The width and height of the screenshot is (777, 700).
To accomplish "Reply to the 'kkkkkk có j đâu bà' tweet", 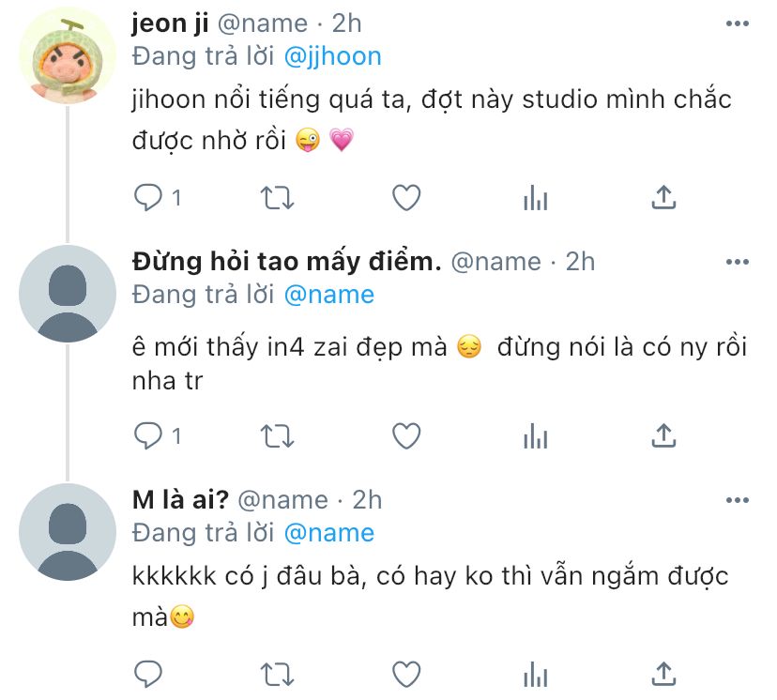I will 149,673.
